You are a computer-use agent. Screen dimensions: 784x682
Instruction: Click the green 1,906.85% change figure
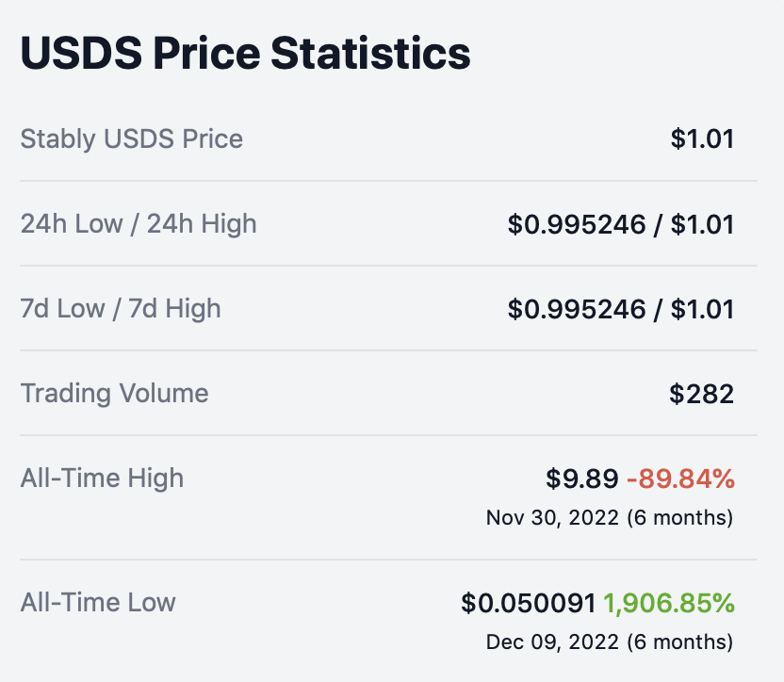click(x=668, y=603)
